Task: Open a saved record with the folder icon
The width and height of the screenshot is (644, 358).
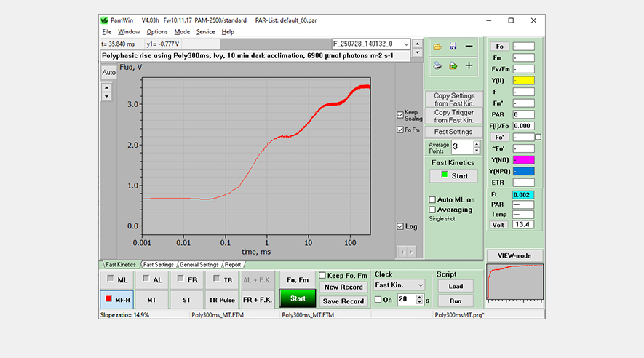Action: click(437, 47)
